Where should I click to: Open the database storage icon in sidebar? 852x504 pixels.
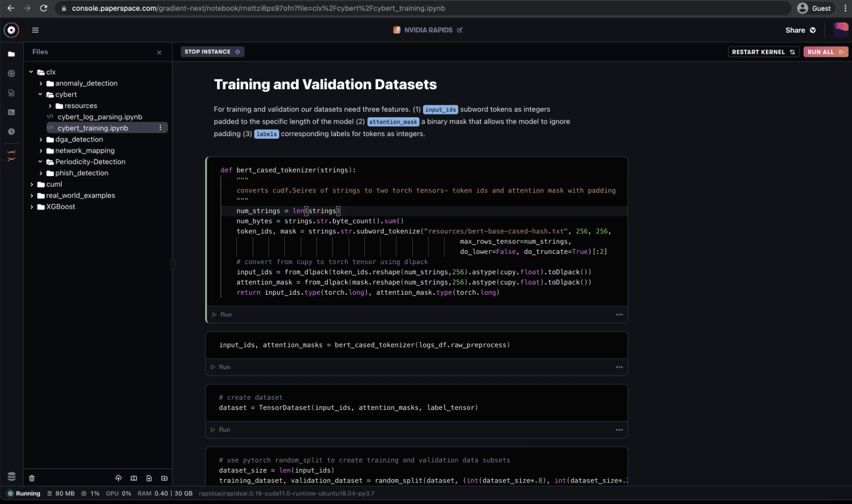coord(11,476)
